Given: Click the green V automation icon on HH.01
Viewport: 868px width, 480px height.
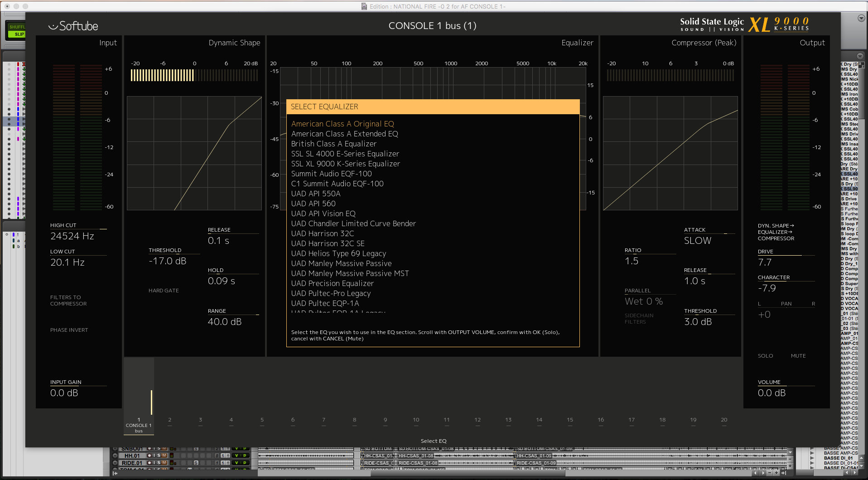Looking at the screenshot, I should (237, 456).
